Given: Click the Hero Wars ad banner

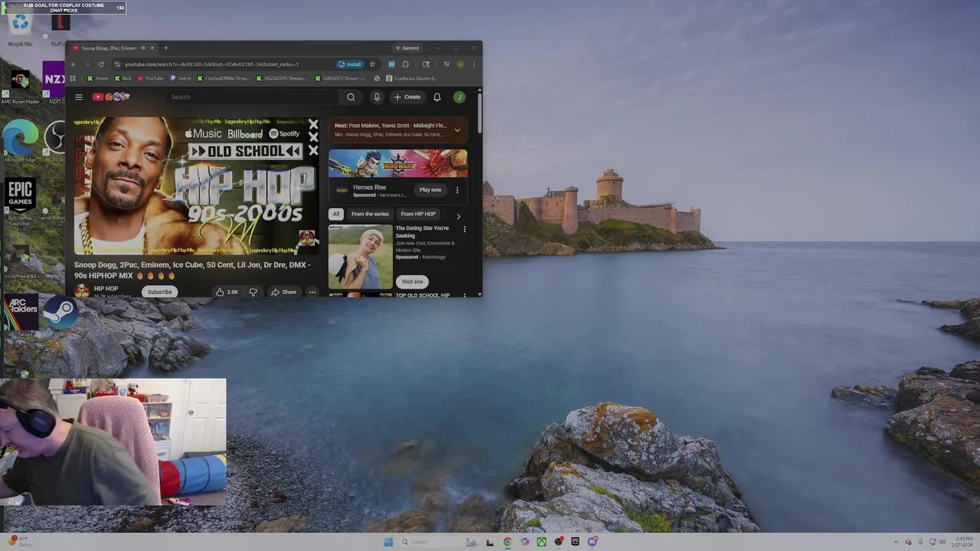Looking at the screenshot, I should pyautogui.click(x=398, y=163).
